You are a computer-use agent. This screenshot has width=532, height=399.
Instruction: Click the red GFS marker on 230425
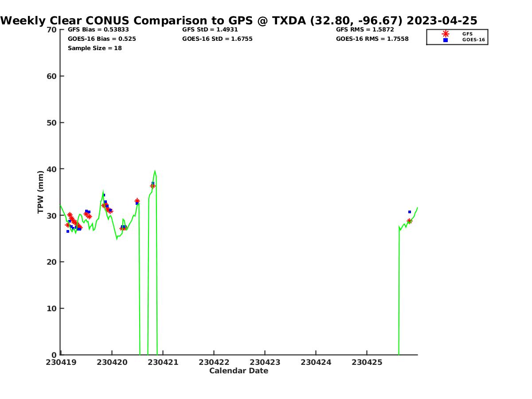coord(410,221)
